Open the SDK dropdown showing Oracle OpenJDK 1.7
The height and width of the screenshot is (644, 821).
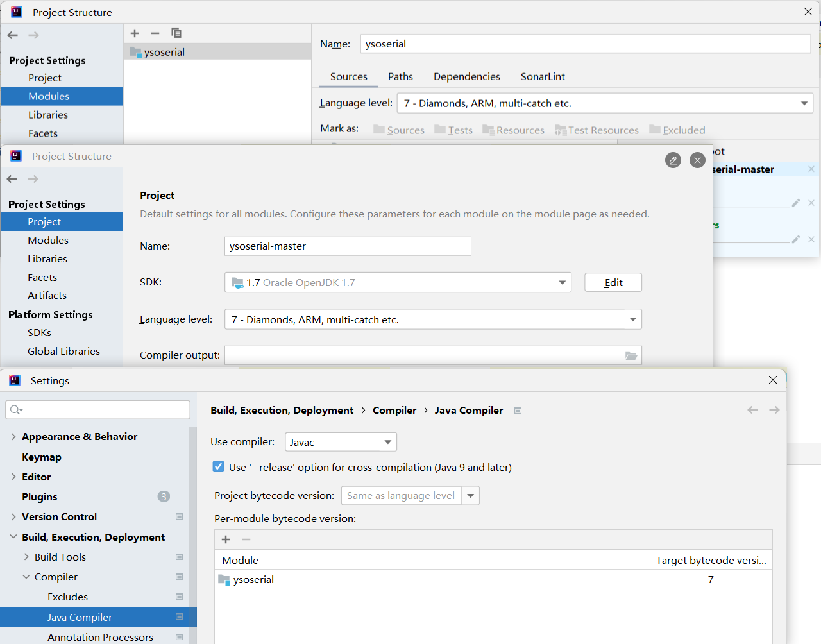coord(398,282)
